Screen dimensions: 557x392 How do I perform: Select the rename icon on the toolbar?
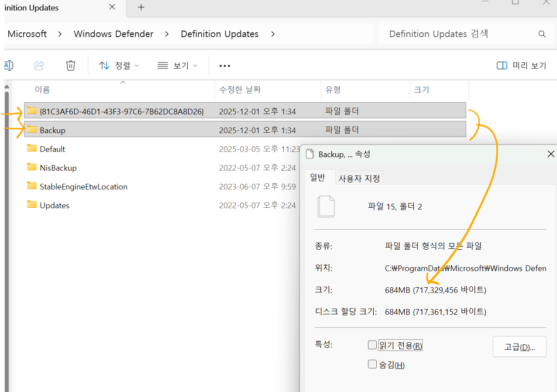tap(8, 65)
